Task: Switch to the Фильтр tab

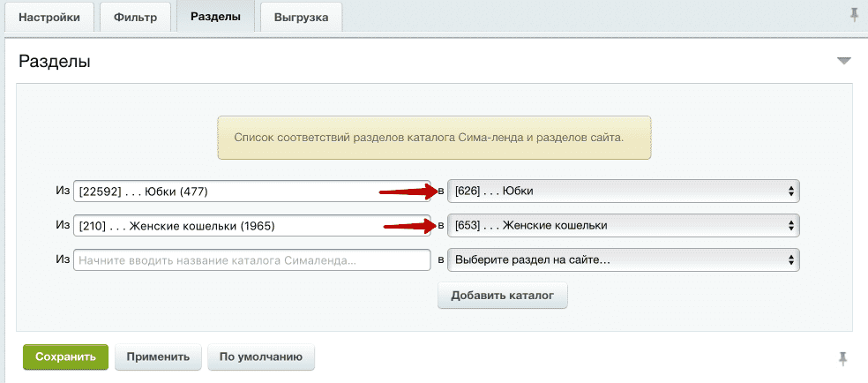Action: [x=136, y=18]
